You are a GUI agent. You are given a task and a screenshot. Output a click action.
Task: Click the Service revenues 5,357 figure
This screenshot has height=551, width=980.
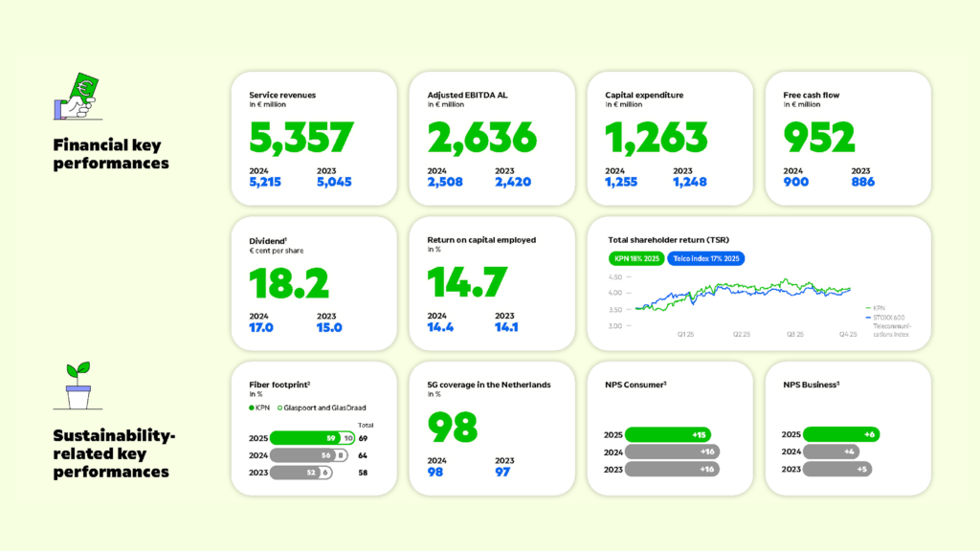[301, 138]
